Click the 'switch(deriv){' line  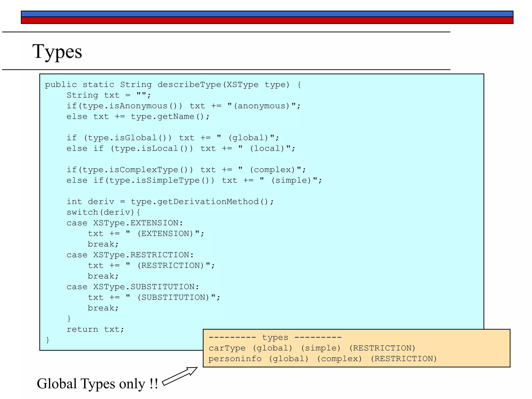(x=103, y=212)
